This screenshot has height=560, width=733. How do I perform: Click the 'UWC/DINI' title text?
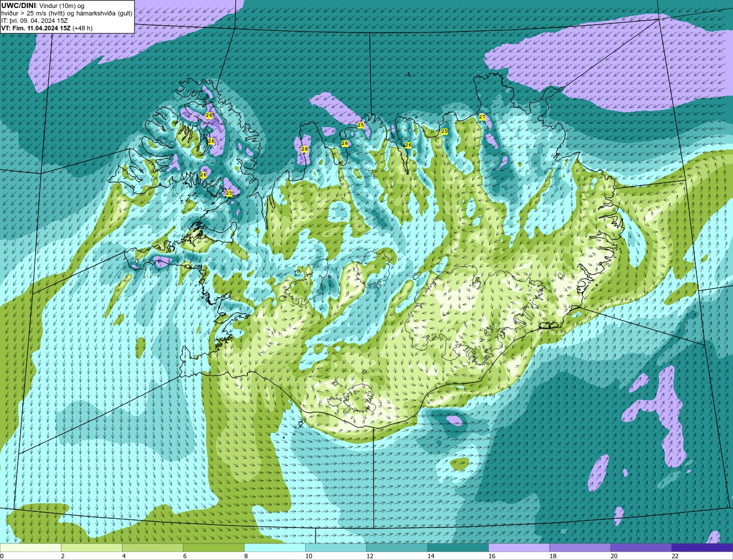coord(18,5)
